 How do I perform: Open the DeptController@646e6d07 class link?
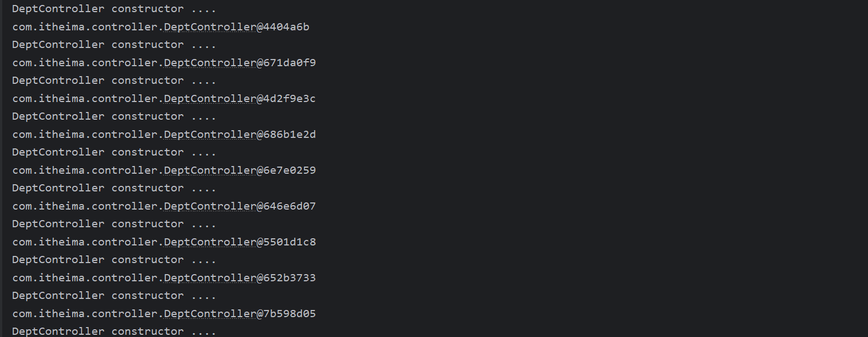click(210, 206)
